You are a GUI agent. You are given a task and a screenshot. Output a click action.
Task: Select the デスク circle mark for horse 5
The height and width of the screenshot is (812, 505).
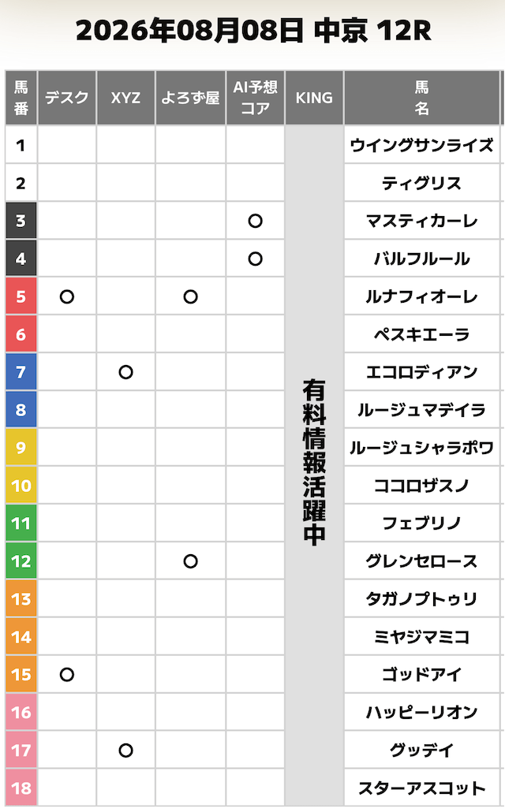pyautogui.click(x=67, y=296)
